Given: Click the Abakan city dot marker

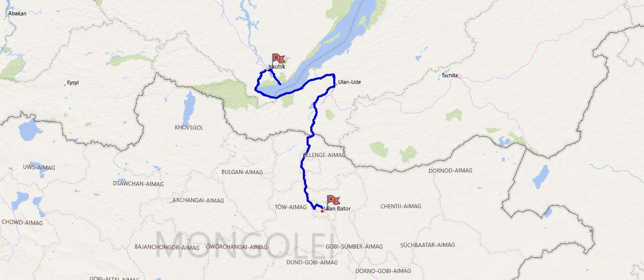Looking at the screenshot, I should pos(6,16).
